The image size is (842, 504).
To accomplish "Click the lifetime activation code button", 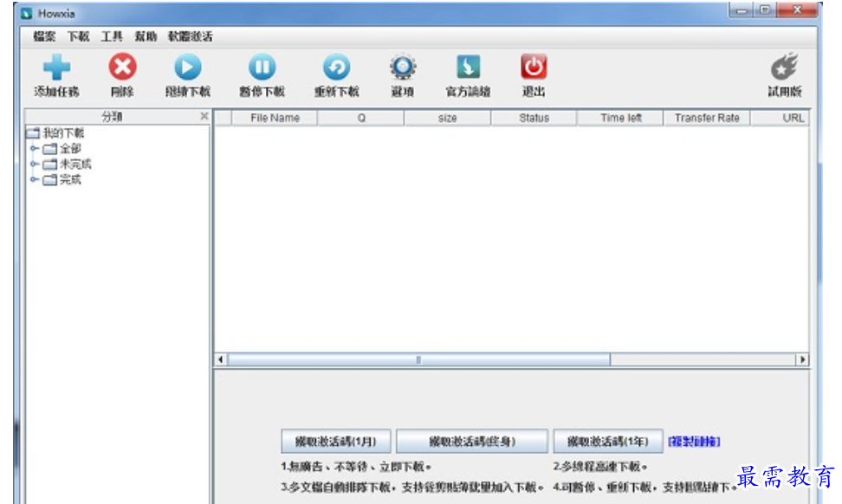I will (472, 441).
